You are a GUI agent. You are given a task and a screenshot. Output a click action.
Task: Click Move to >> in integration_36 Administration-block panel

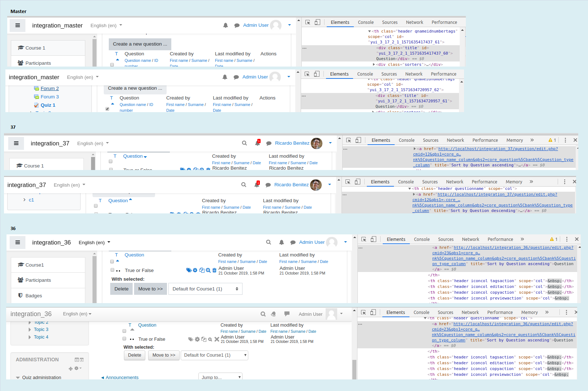[x=164, y=355]
